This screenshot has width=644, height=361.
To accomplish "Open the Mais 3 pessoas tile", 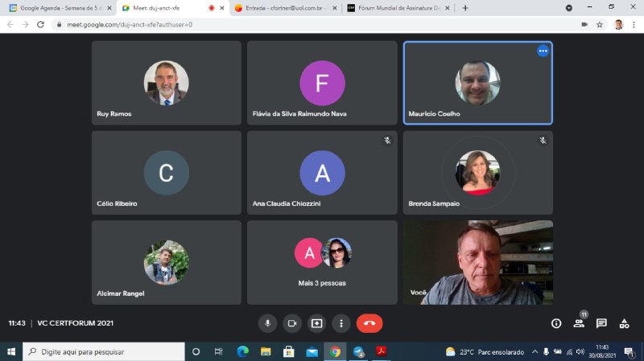I will pos(322,263).
